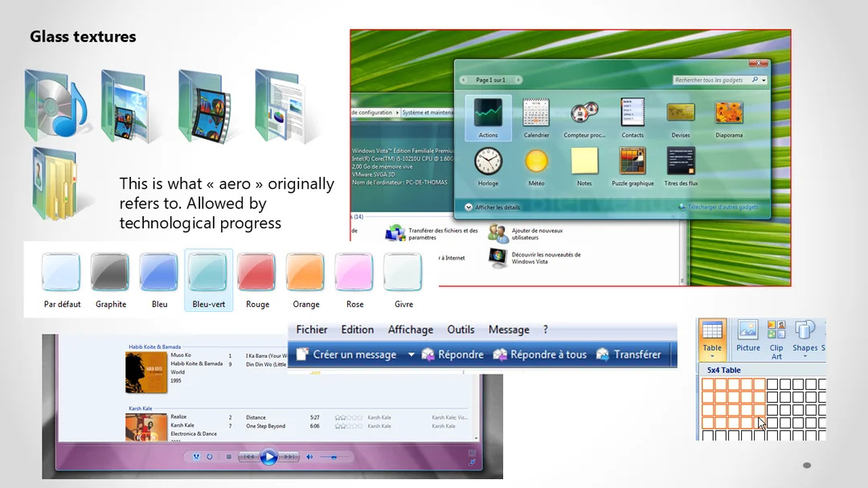This screenshot has width=868, height=488.
Task: Go to next gadget page arrow
Action: (518, 80)
